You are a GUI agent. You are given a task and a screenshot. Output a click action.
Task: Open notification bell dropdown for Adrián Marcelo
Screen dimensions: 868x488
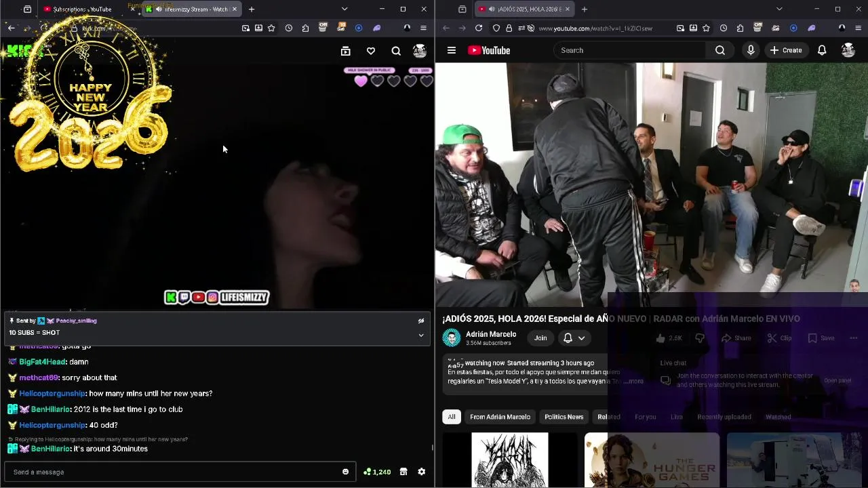point(574,338)
